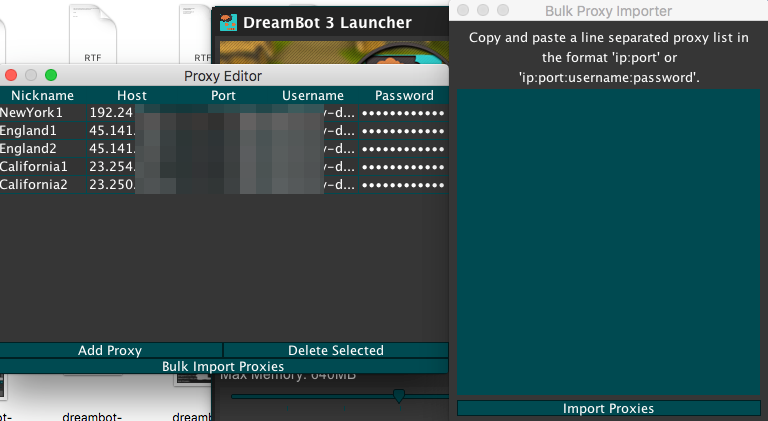Click the Add Proxy button
Screen dimensions: 768x421
111,350
